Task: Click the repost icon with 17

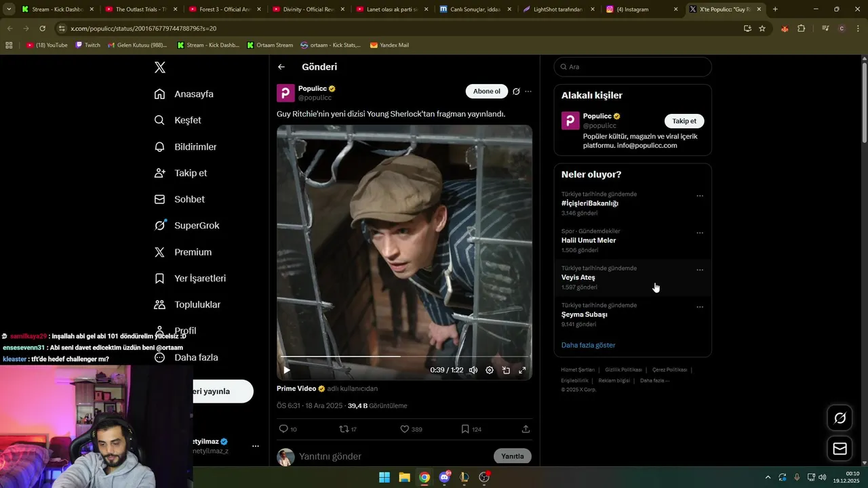Action: (348, 429)
